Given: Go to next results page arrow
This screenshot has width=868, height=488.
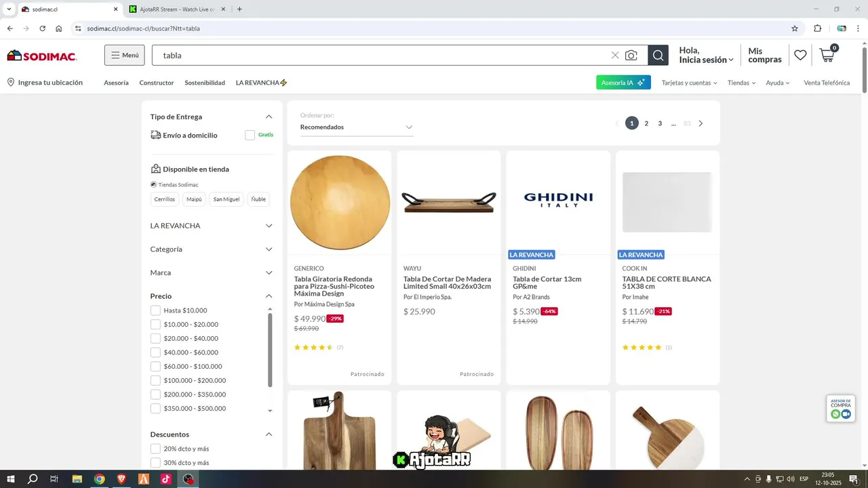Looking at the screenshot, I should pos(701,123).
